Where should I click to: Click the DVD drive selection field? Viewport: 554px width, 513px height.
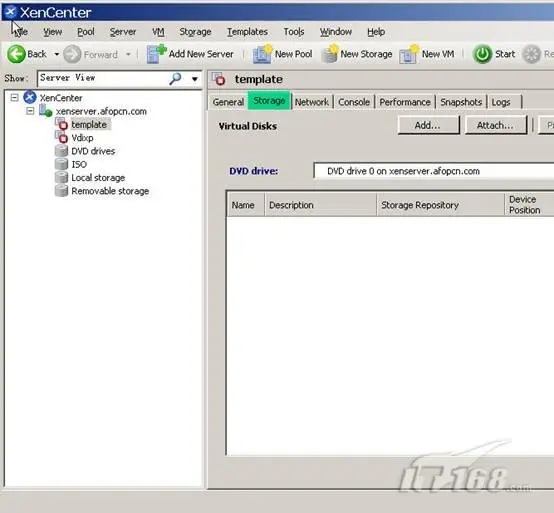(434, 171)
